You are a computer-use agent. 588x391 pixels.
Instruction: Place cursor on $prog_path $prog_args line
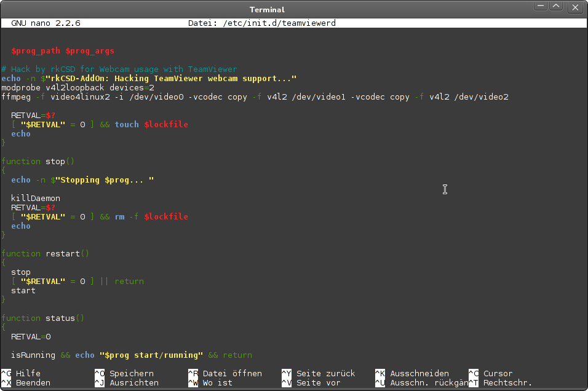coord(63,51)
